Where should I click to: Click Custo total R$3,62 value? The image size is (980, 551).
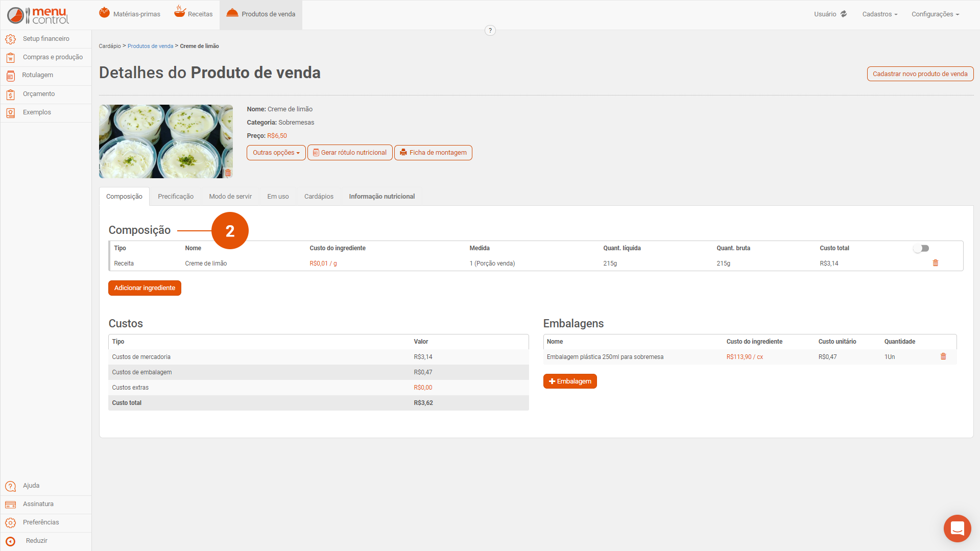423,403
